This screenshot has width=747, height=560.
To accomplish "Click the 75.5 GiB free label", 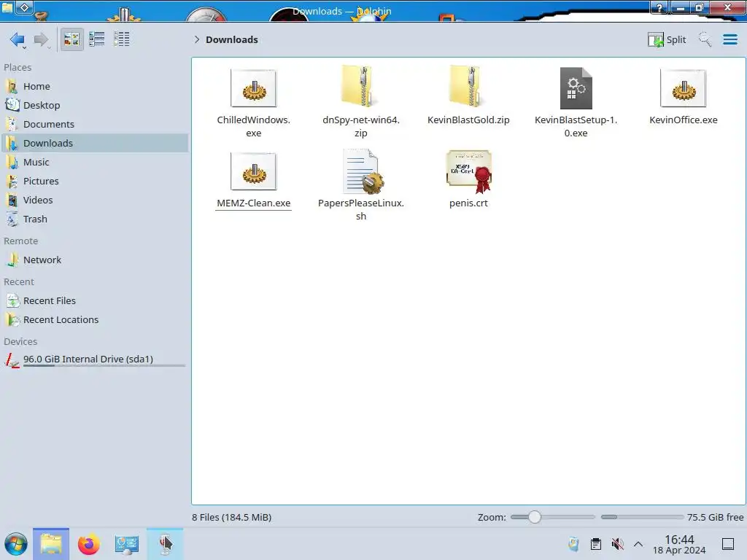I will click(715, 518).
